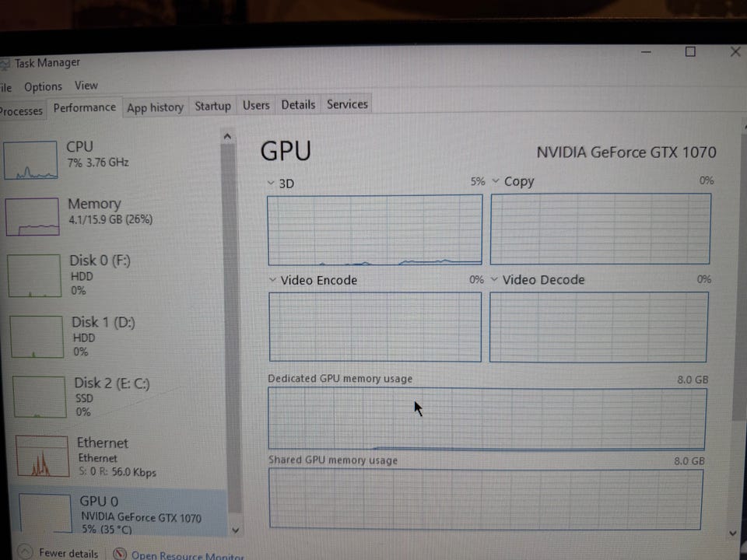The width and height of the screenshot is (747, 560).
Task: Click the Resource Monitor icon
Action: point(120,554)
